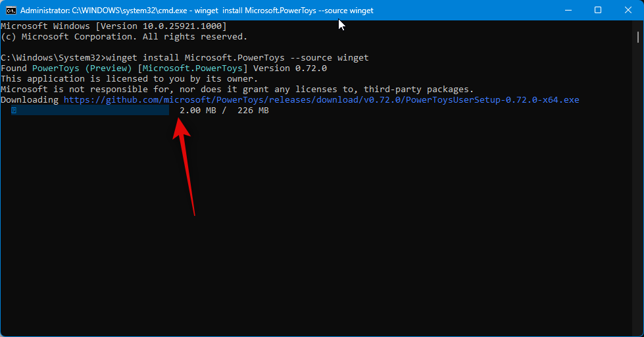The image size is (644, 337).
Task: Click the window title text in title bar
Action: 197,11
